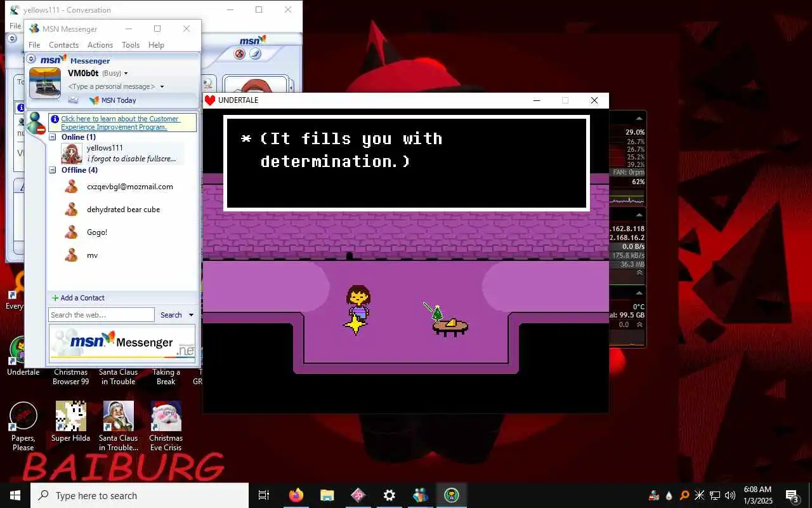The width and height of the screenshot is (812, 508).
Task: Click the personal message text field
Action: tap(112, 87)
